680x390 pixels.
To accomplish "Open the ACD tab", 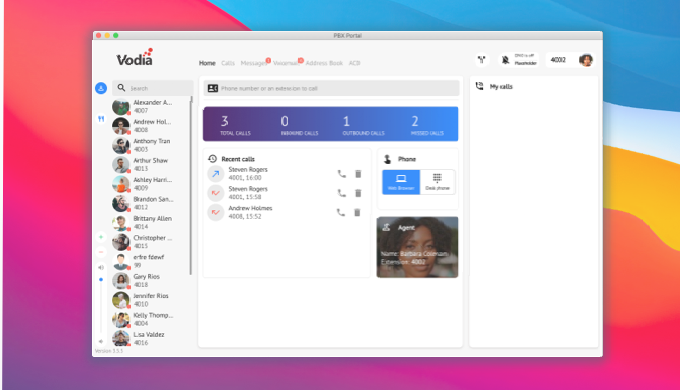I will pos(355,63).
